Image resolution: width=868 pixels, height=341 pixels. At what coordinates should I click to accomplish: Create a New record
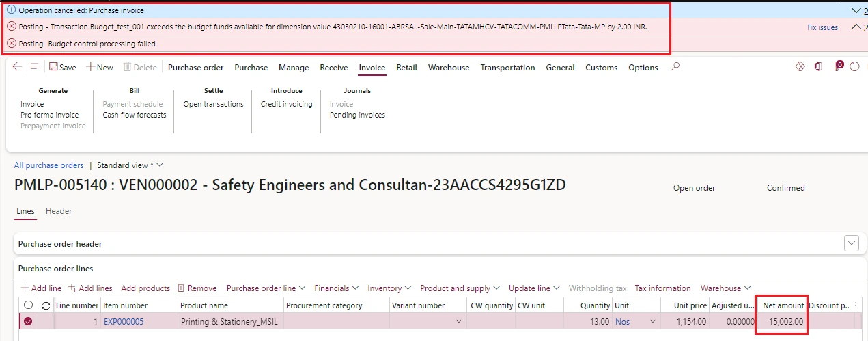pyautogui.click(x=100, y=68)
